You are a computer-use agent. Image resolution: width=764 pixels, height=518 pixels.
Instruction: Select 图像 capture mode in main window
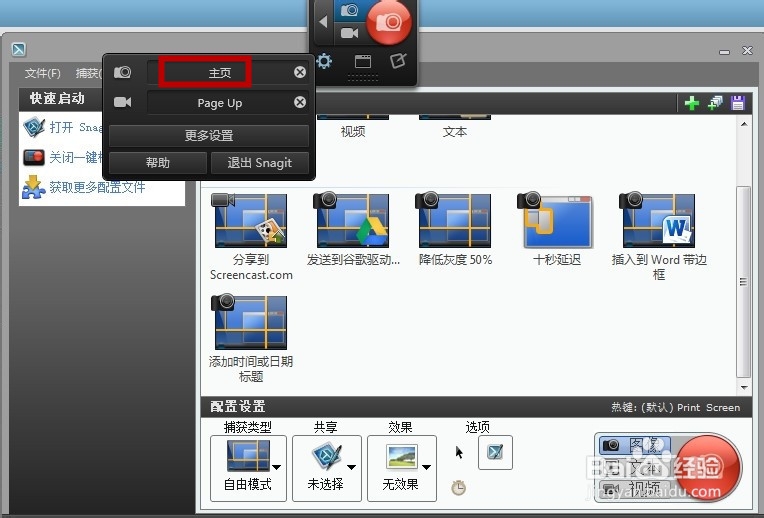(635, 445)
